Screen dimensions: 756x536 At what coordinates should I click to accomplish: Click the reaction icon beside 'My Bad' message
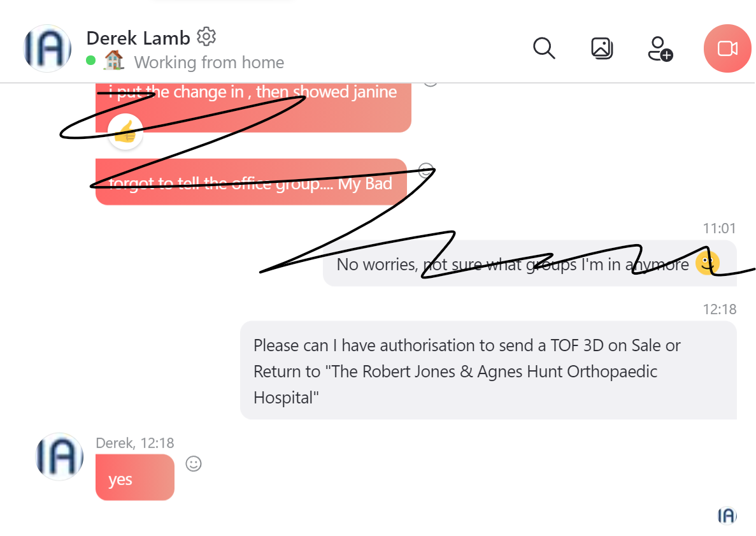pos(426,170)
